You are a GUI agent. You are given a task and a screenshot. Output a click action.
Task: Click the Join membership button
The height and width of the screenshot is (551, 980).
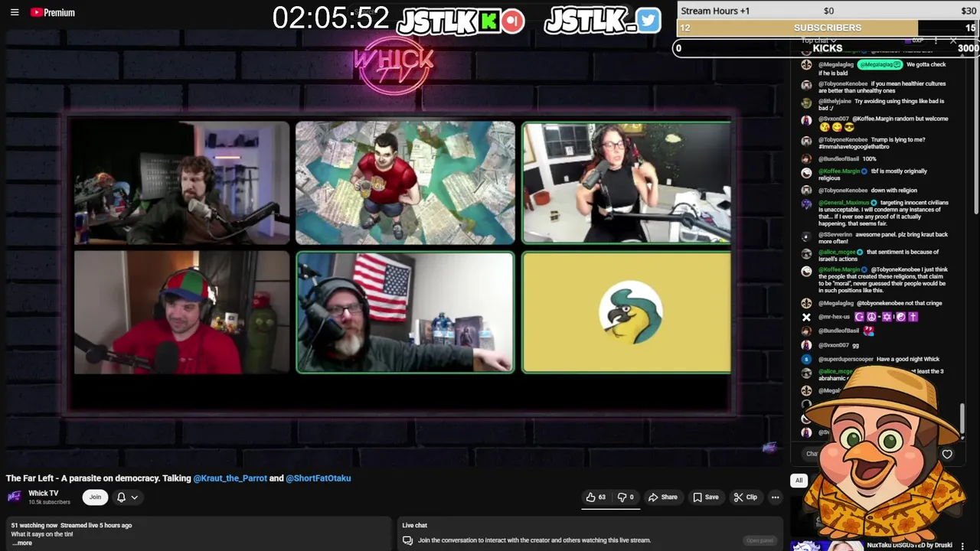95,497
